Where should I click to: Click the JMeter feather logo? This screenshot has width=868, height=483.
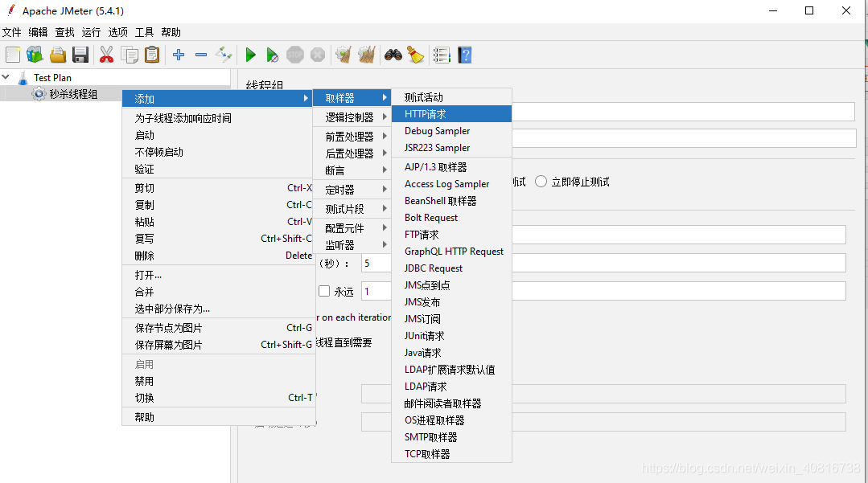(10, 10)
